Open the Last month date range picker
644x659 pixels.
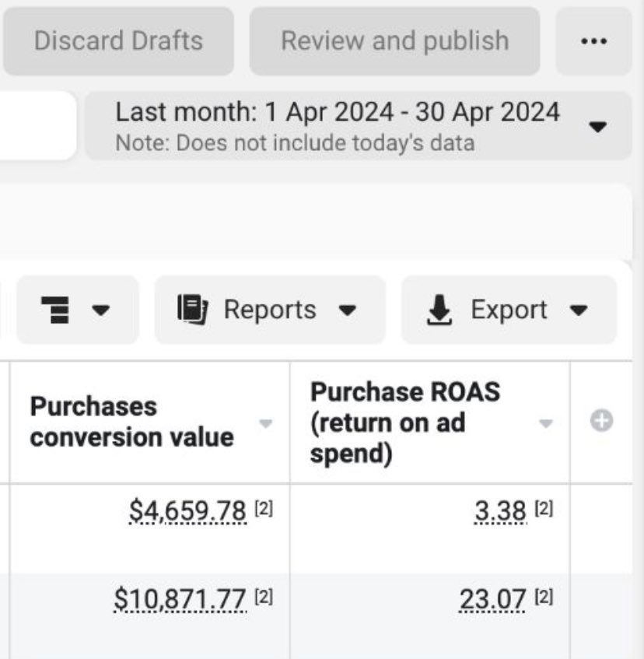tap(359, 126)
